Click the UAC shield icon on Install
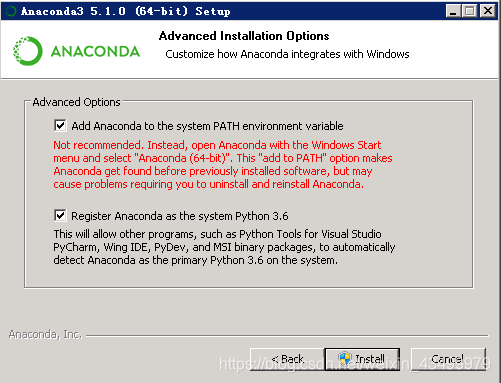The image size is (501, 383). [345, 359]
